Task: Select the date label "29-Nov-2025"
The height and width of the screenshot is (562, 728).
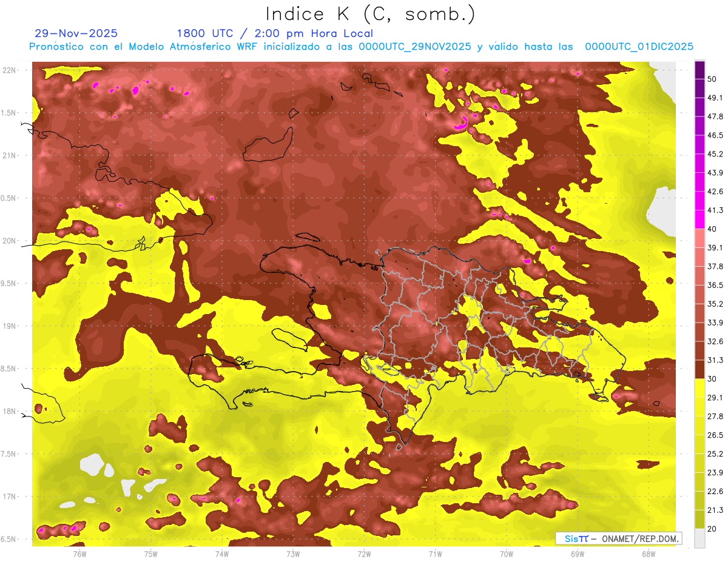Action: pos(76,33)
